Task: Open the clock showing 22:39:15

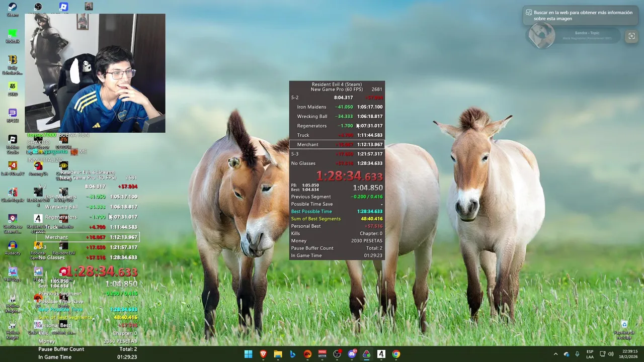Action: [629, 354]
